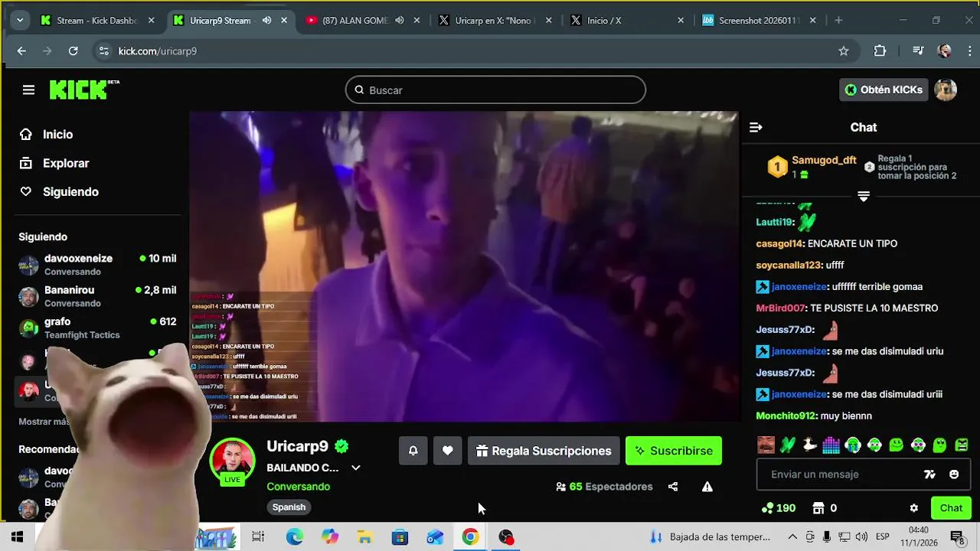The image size is (980, 551).
Task: Open the taskbar volume control
Action: (861, 537)
